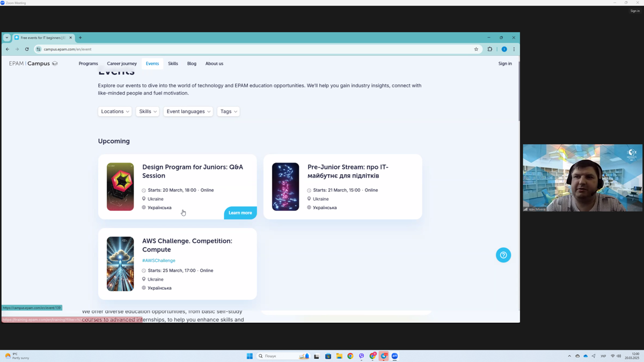Reload the campus.epam.com page

tap(27, 49)
